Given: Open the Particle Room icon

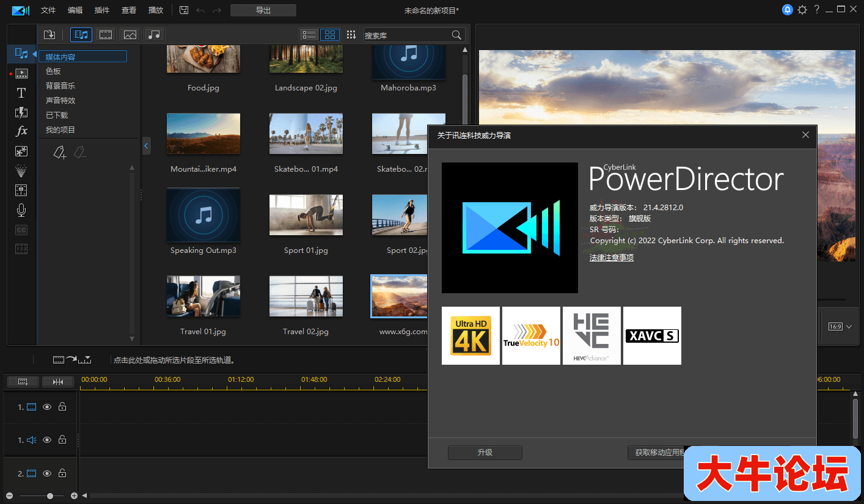Looking at the screenshot, I should click(21, 170).
